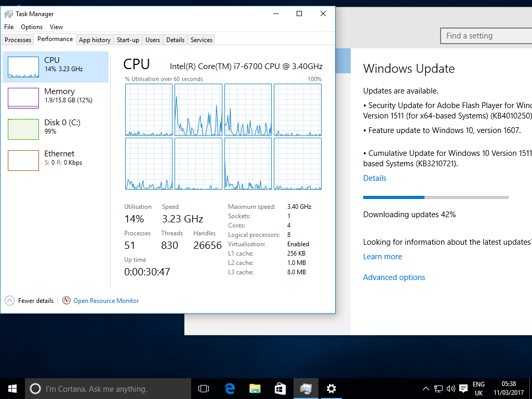Click the Learn more link
Screen dimensions: 532x399
tap(382, 257)
